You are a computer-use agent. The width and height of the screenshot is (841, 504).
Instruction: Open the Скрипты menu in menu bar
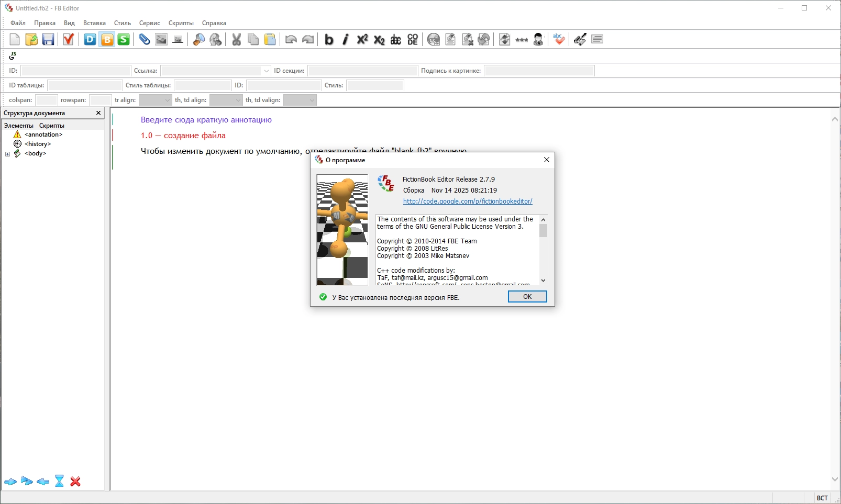(x=181, y=23)
